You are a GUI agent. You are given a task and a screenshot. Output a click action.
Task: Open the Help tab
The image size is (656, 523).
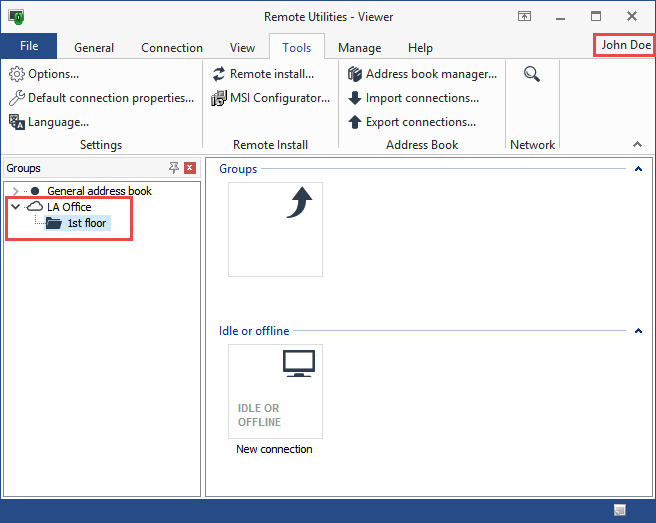click(x=420, y=48)
